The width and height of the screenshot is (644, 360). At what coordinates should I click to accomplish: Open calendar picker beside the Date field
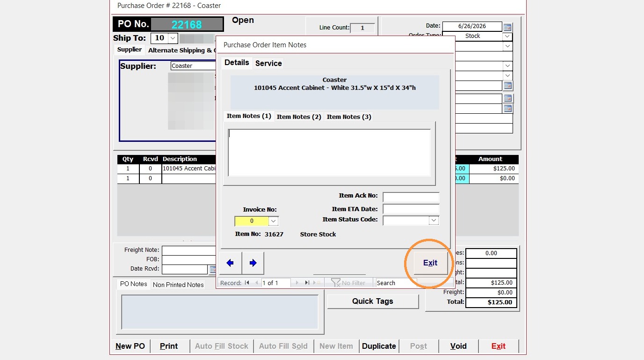tap(507, 27)
